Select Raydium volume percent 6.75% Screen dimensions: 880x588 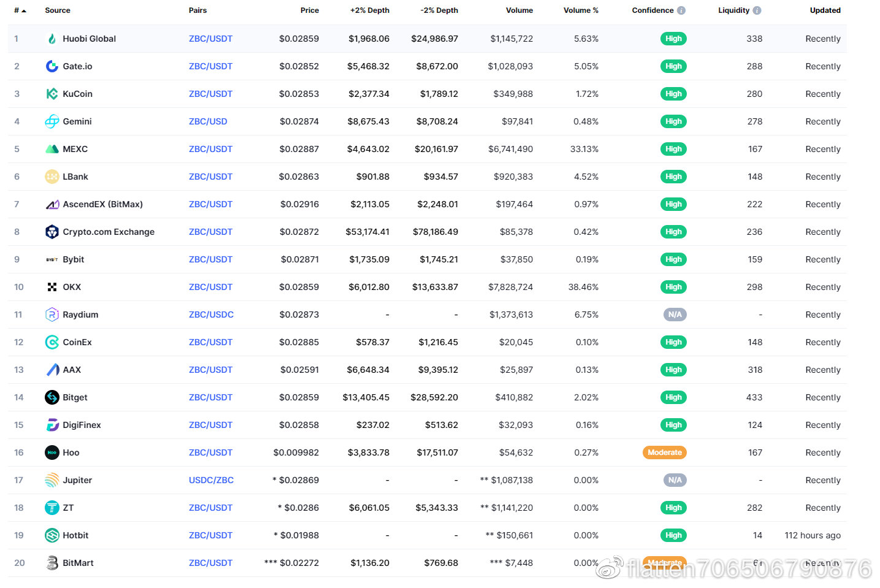(586, 315)
